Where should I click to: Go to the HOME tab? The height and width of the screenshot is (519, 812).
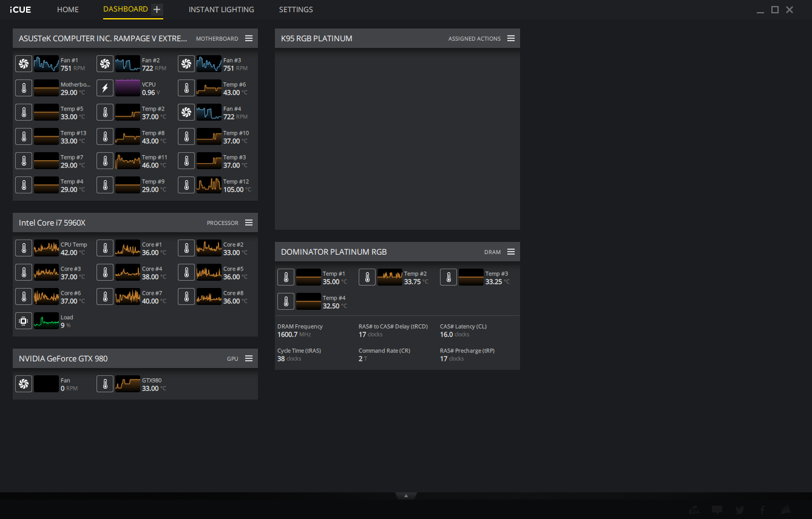[68, 10]
